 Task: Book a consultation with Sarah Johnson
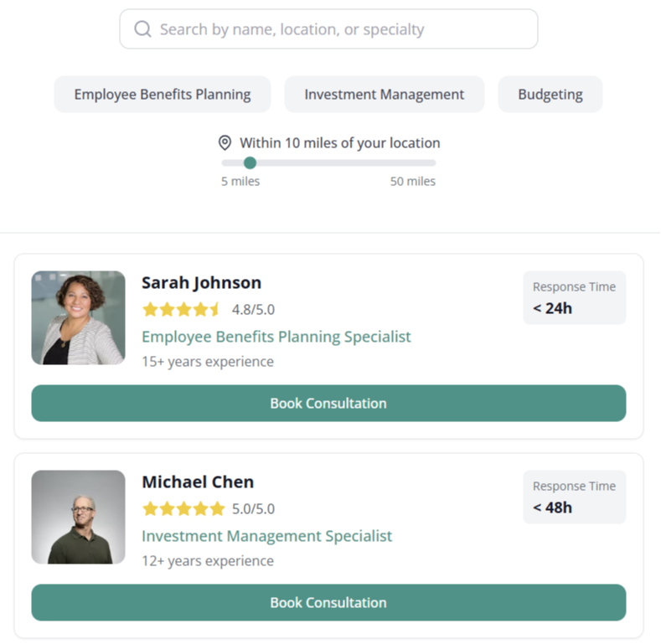328,403
